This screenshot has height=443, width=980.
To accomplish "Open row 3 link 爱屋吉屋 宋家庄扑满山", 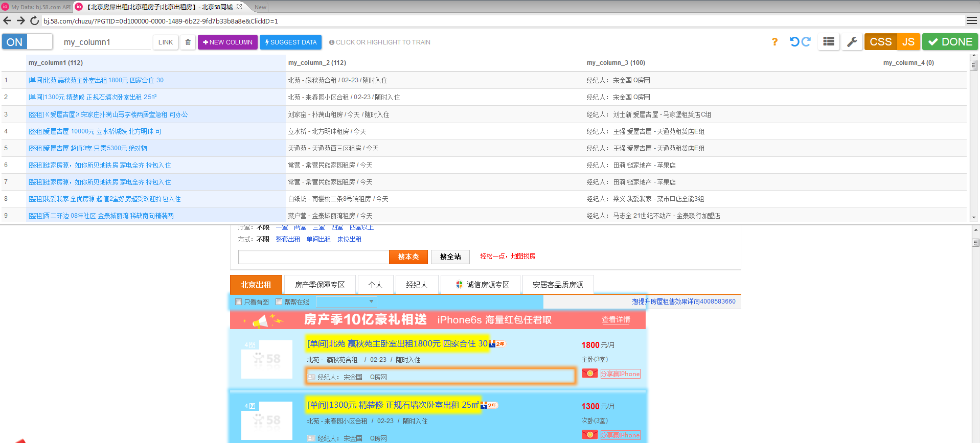I will 108,114.
